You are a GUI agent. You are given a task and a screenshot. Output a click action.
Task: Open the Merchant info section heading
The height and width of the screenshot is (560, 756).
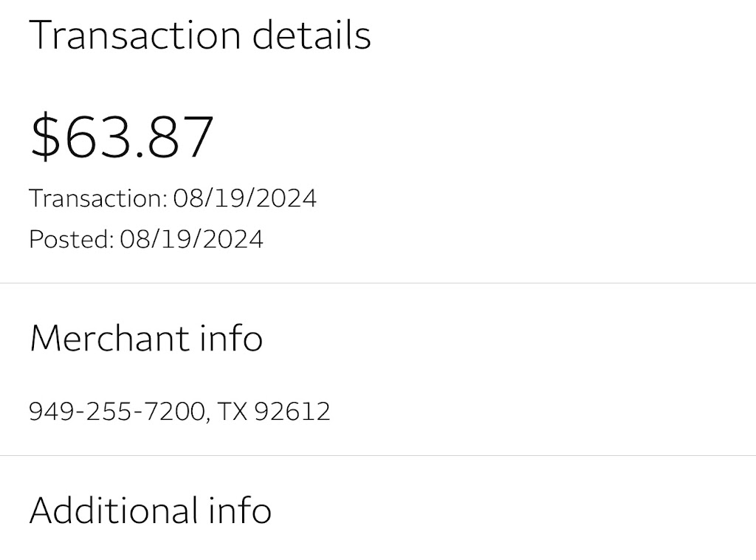tap(146, 338)
